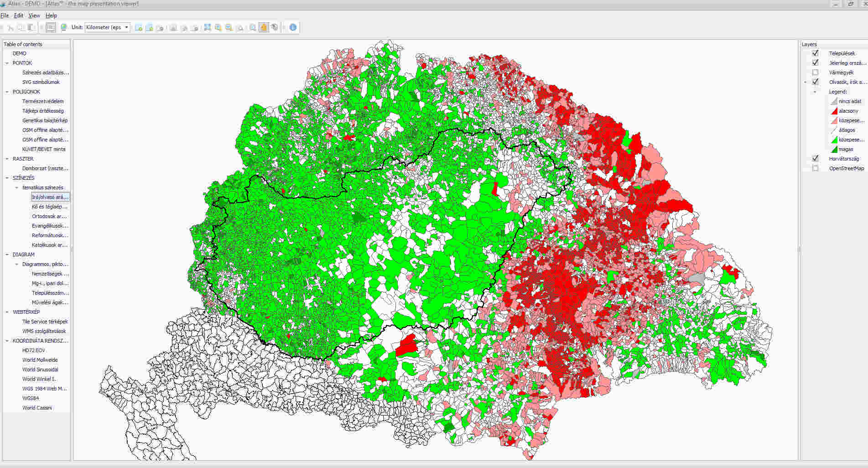Viewport: 868px width, 468px height.
Task: Select the Ortodoxok ar... thematic map
Action: click(49, 216)
